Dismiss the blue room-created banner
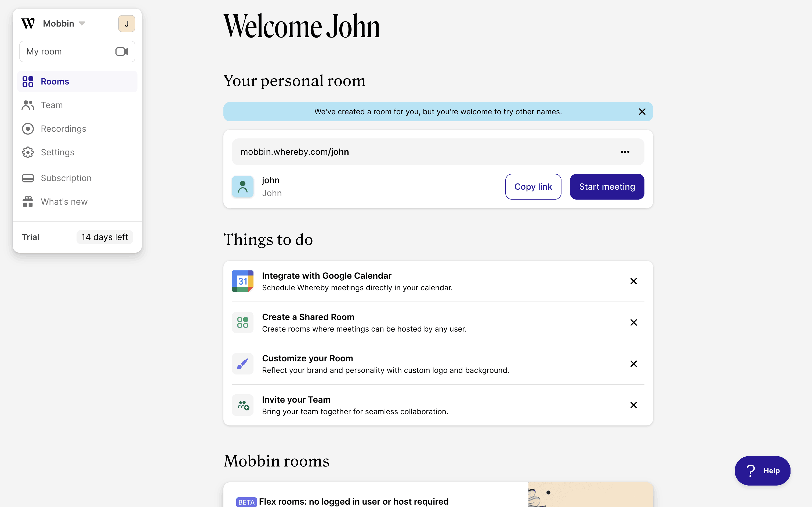 (x=642, y=112)
